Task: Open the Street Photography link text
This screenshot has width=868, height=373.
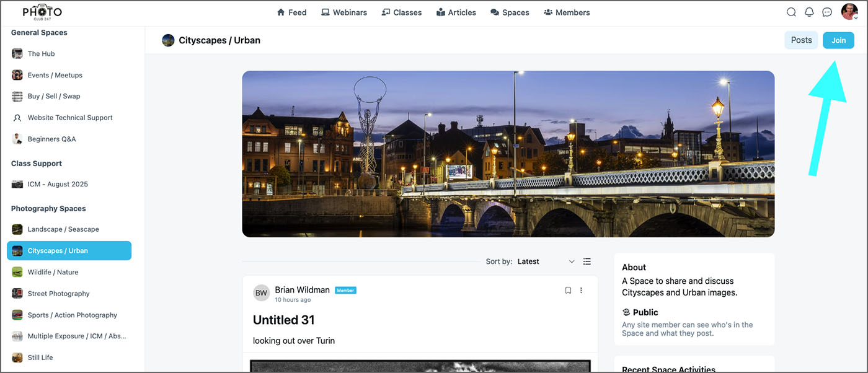Action: tap(59, 294)
